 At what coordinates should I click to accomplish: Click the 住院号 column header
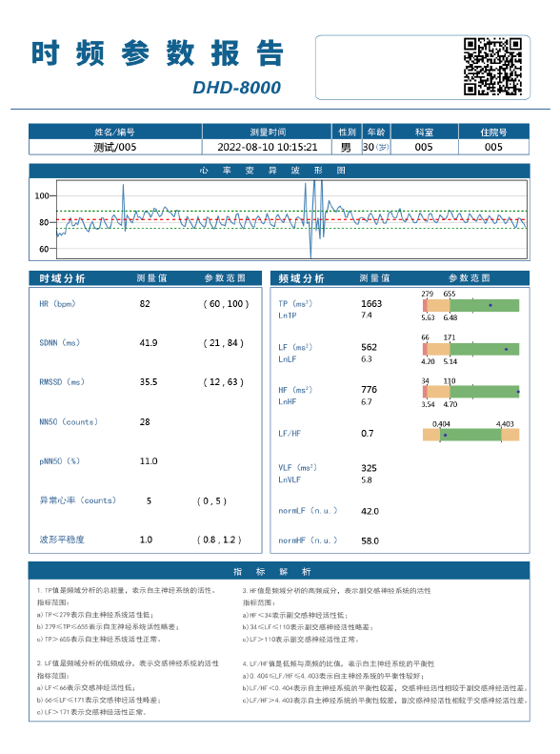493,132
